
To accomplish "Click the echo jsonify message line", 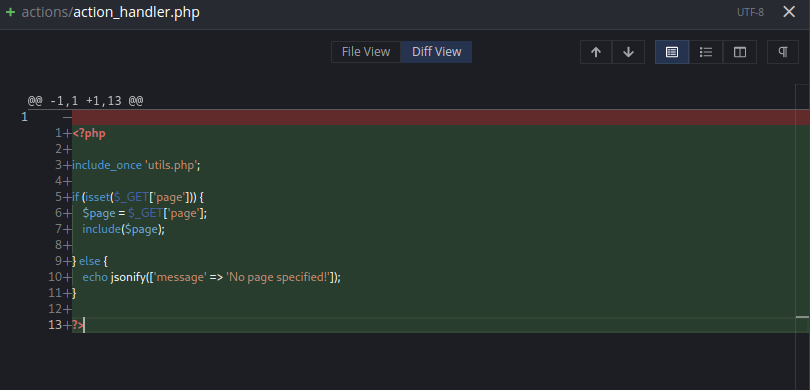I will [212, 277].
